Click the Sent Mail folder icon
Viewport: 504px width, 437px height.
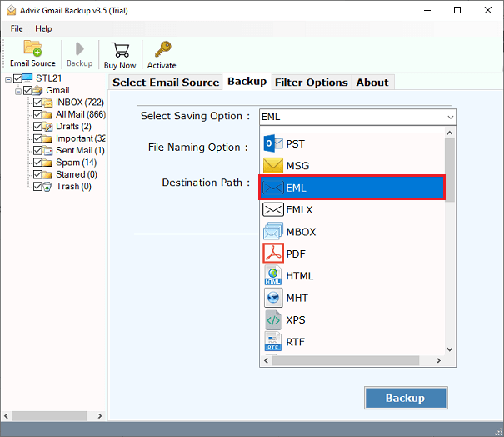coord(47,151)
